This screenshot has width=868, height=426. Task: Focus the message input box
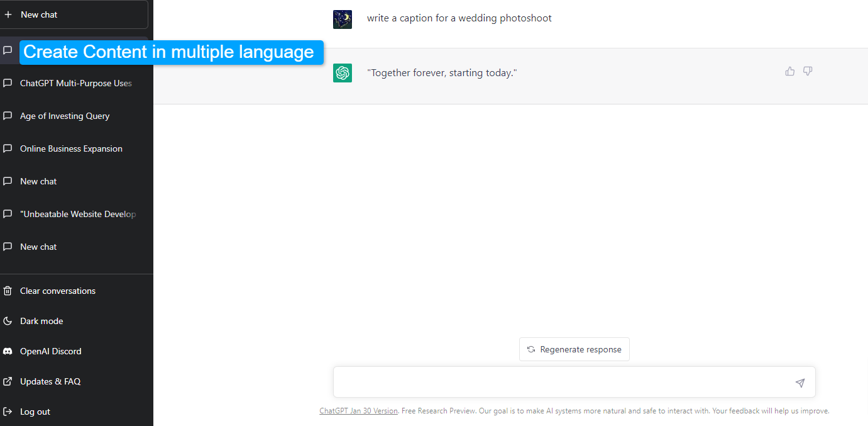tap(574, 382)
